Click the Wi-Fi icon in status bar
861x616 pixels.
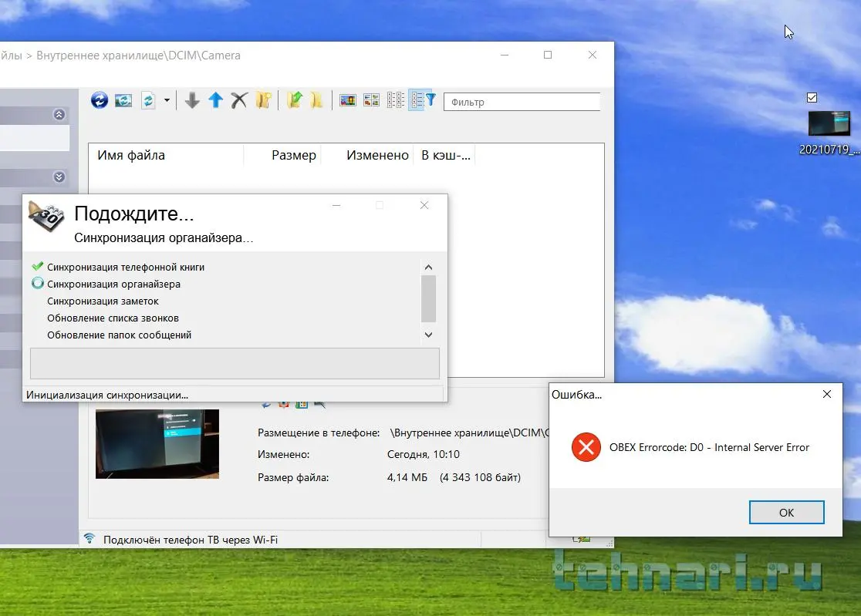pos(89,539)
